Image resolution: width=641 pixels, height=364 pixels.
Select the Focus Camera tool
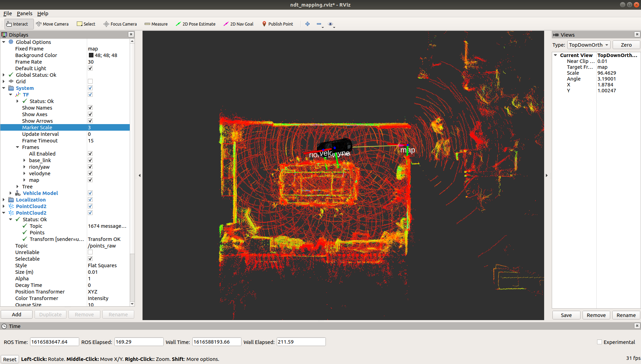[120, 24]
